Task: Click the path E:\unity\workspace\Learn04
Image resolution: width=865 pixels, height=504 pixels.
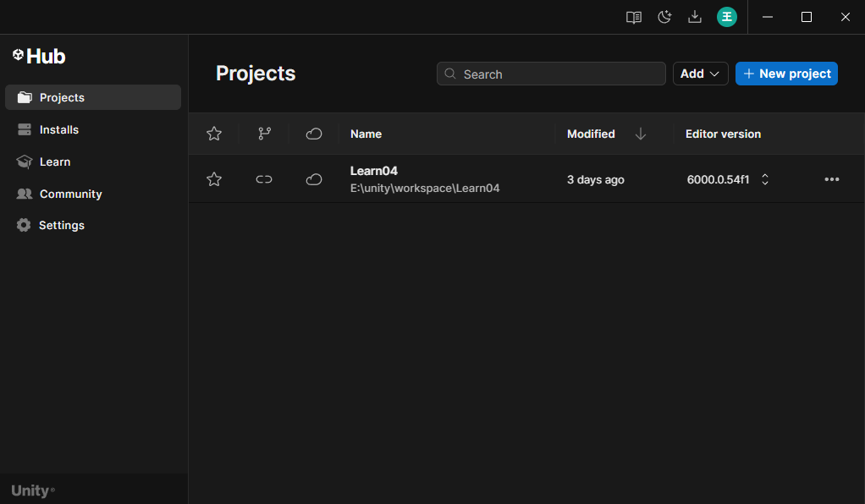Action: click(x=425, y=188)
